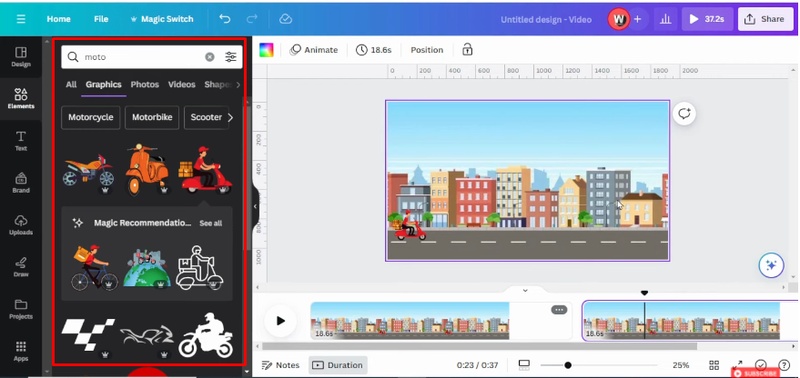
Task: Open the Share button
Action: [765, 19]
